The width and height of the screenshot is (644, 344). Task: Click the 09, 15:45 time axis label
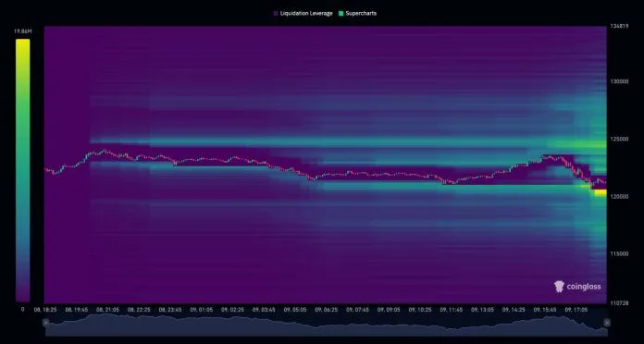click(x=545, y=310)
